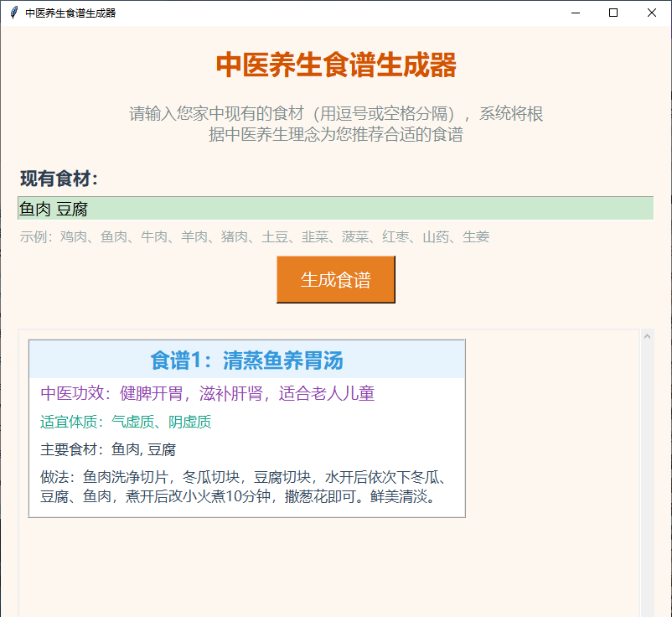This screenshot has height=617, width=672.
Task: Click the results scrollbar up arrow
Action: (x=646, y=337)
